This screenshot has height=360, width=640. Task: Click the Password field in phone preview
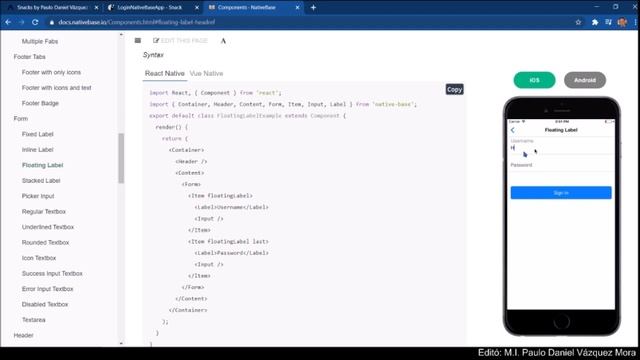[561, 165]
